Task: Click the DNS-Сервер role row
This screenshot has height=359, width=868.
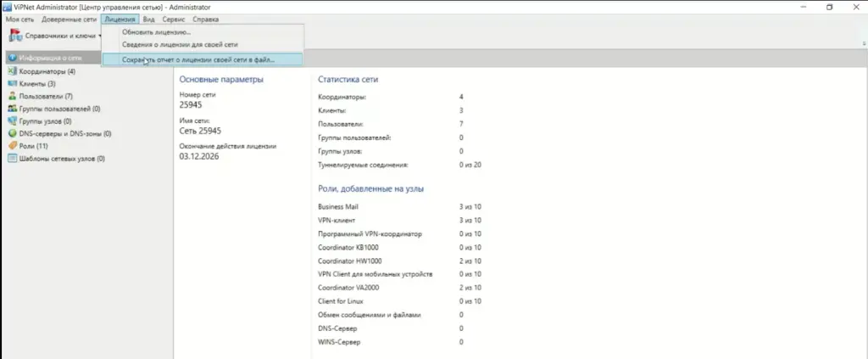Action: [391, 328]
